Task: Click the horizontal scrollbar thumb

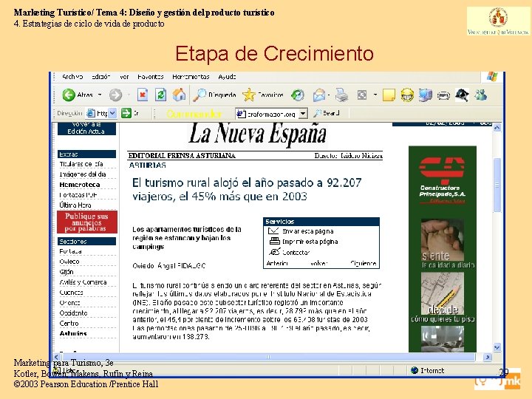Action: click(x=268, y=357)
